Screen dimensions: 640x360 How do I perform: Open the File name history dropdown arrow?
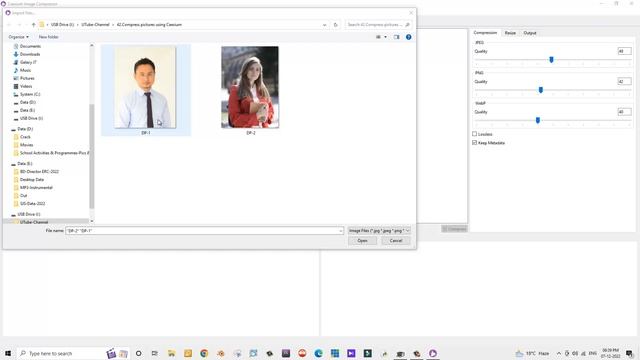(x=341, y=231)
